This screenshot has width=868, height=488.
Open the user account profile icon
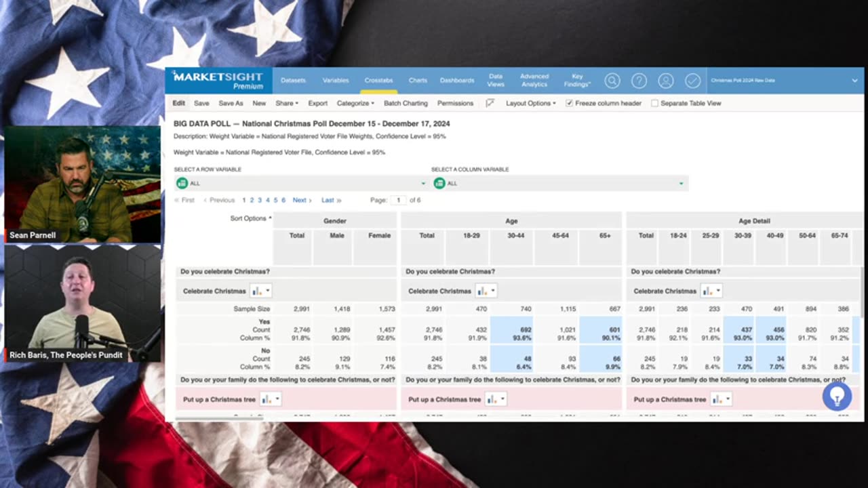pos(666,81)
